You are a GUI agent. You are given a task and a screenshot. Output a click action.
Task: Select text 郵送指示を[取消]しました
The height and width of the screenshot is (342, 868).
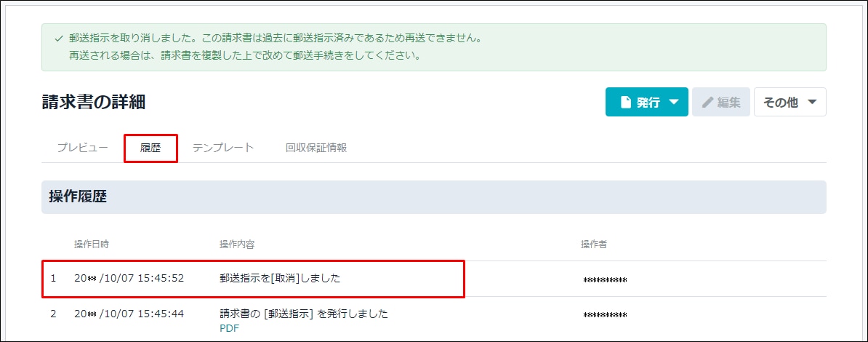tap(280, 278)
